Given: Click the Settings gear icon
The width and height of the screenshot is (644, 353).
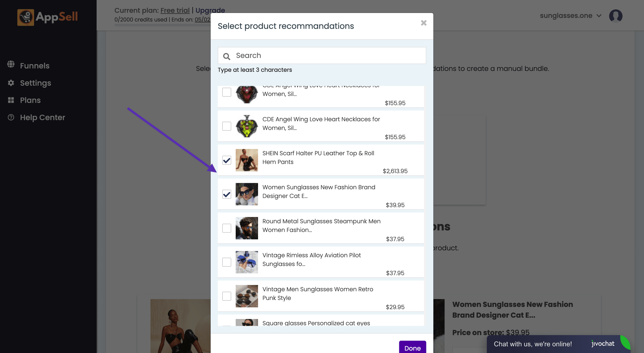Looking at the screenshot, I should coord(11,83).
